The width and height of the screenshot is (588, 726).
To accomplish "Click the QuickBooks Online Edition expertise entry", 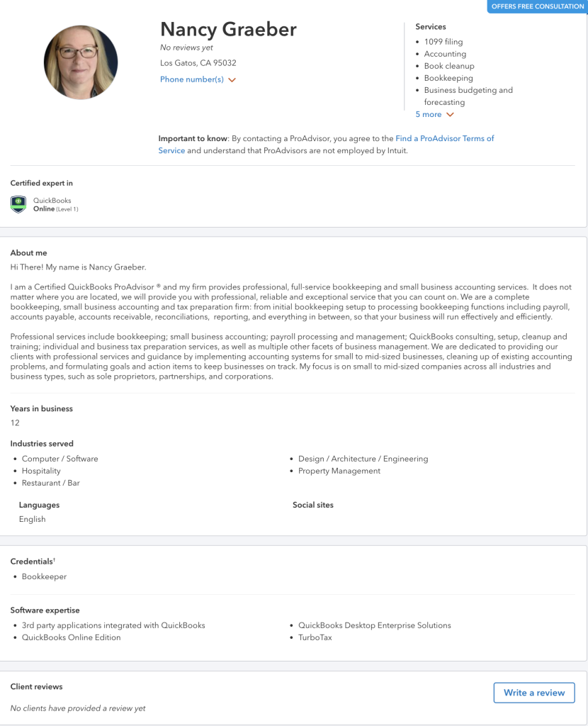I will pyautogui.click(x=72, y=637).
